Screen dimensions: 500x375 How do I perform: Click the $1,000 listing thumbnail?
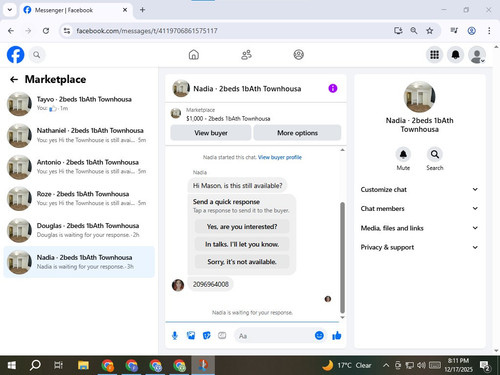[x=176, y=113]
